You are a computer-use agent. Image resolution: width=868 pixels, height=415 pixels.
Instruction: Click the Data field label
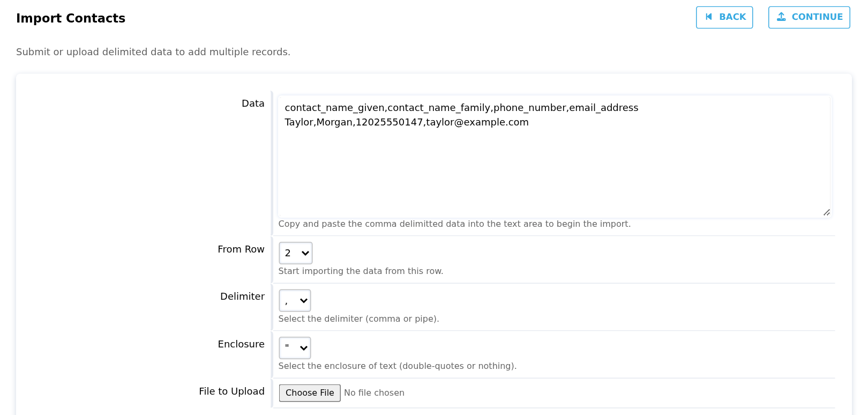(253, 103)
